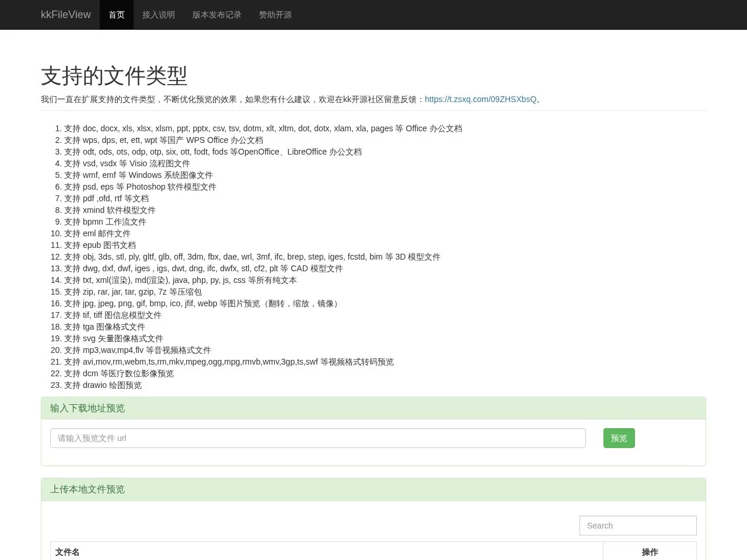Focus the 请输入预览文件 url input field

tap(317, 438)
